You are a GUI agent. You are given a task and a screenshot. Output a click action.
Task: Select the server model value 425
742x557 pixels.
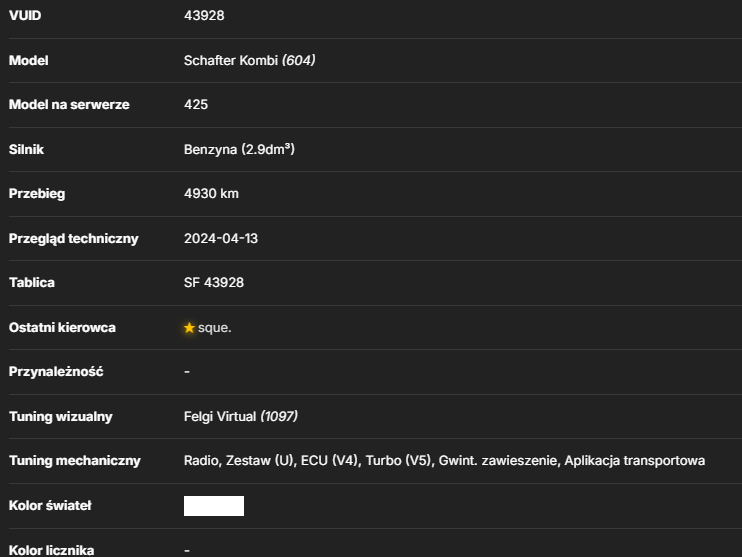click(196, 105)
